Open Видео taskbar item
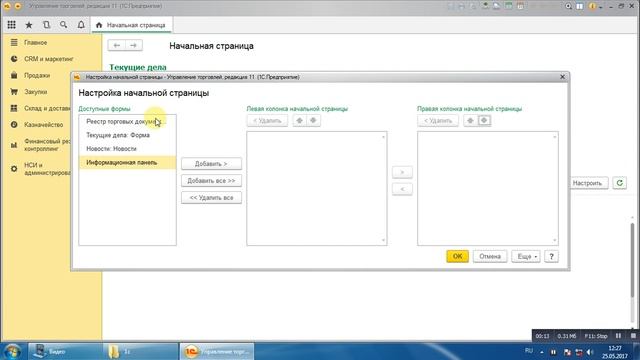 (x=64, y=351)
